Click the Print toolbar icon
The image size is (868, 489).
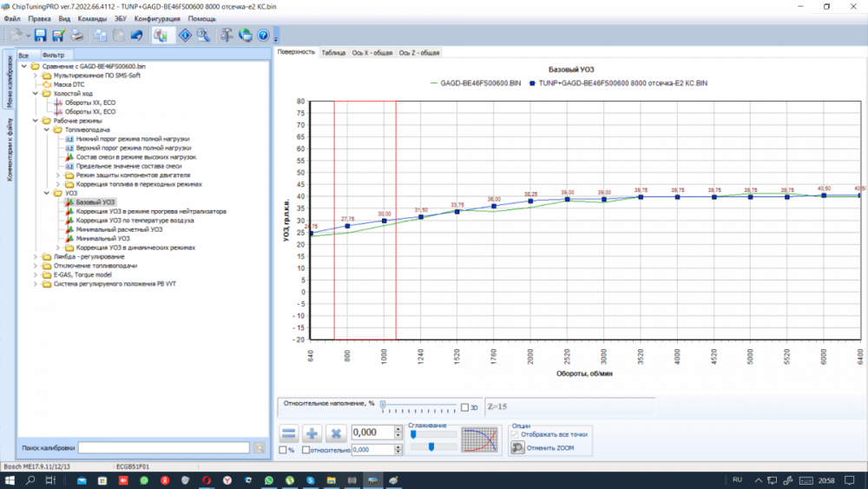tap(77, 36)
